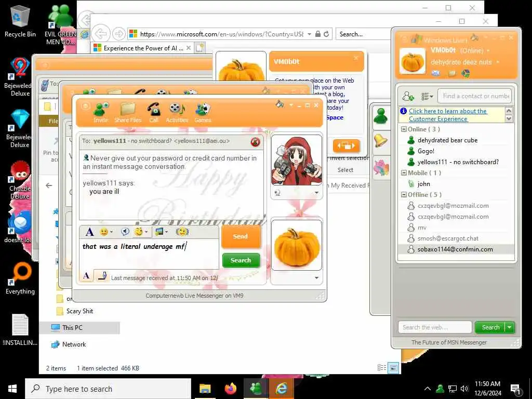Screen dimensions: 532x399
Task: Select This PC in File Explorer navigation
Action: pyautogui.click(x=72, y=327)
